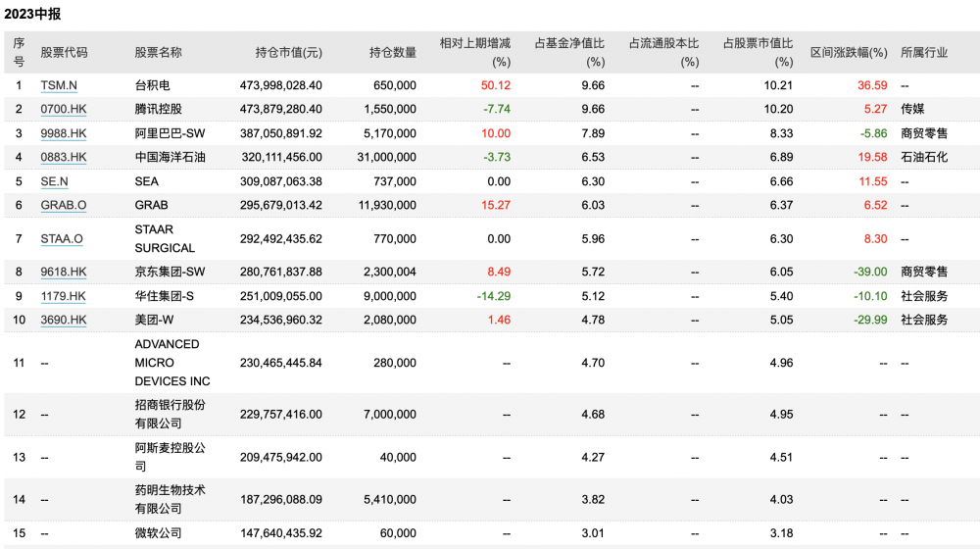Click industry 石油石化 cell
Image resolution: width=980 pixels, height=549 pixels.
pyautogui.click(x=924, y=157)
